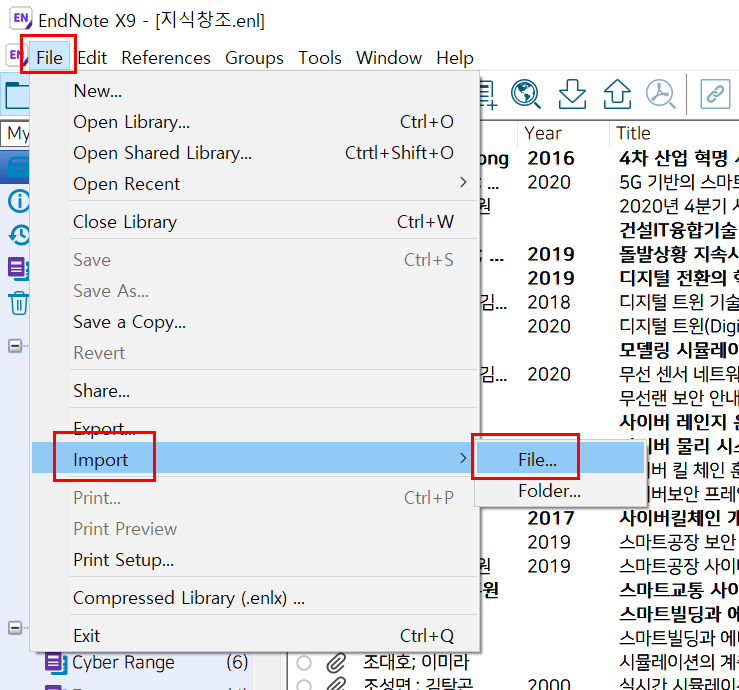Click the Find Full Text PDF icon
Image resolution: width=739 pixels, height=690 pixels.
tap(660, 94)
